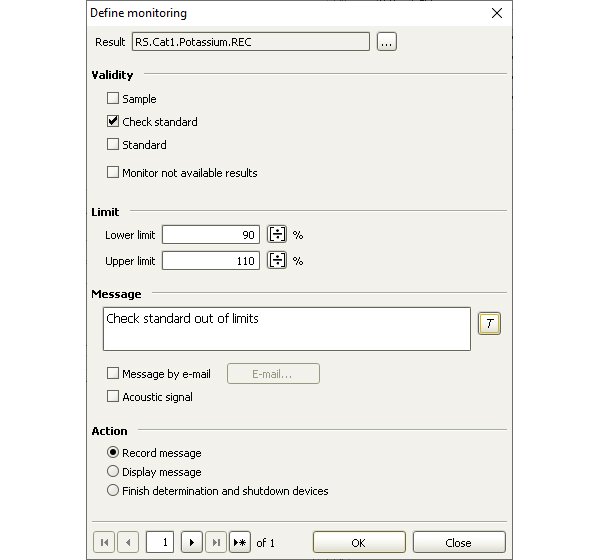Confirm settings with the OK button
Screen dimensions: 600x560
359,542
